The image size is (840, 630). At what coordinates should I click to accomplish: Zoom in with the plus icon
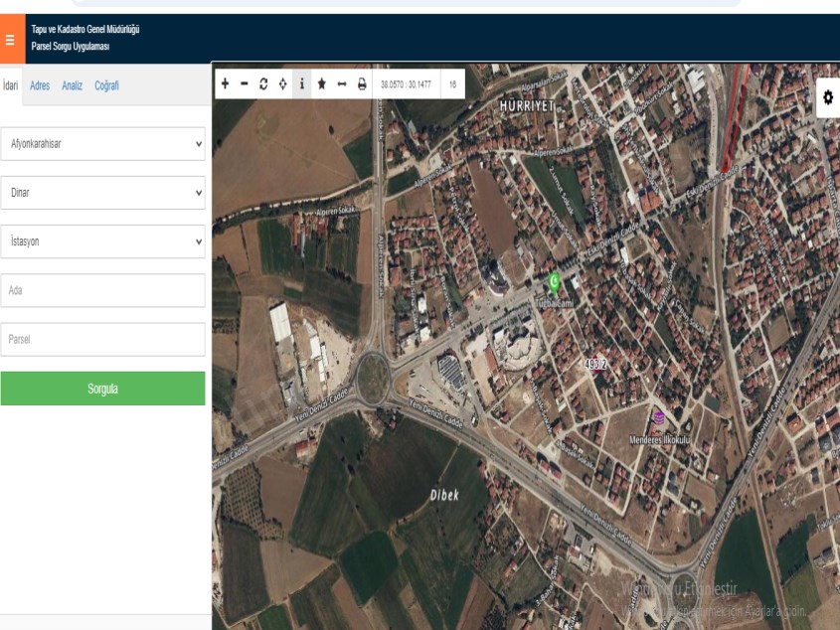(x=225, y=83)
